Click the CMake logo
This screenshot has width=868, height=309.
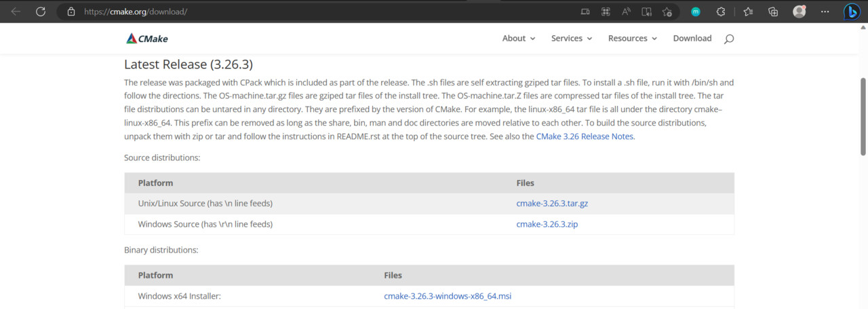coord(146,38)
